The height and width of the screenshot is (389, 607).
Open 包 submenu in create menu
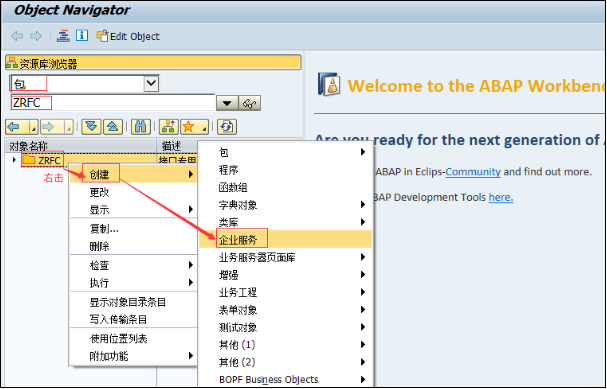[x=286, y=152]
